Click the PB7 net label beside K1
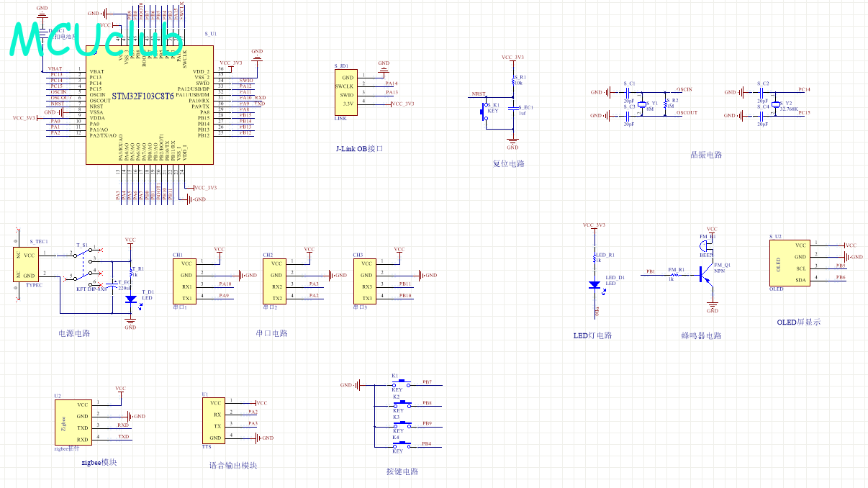Image resolution: width=868 pixels, height=488 pixels. 427,381
